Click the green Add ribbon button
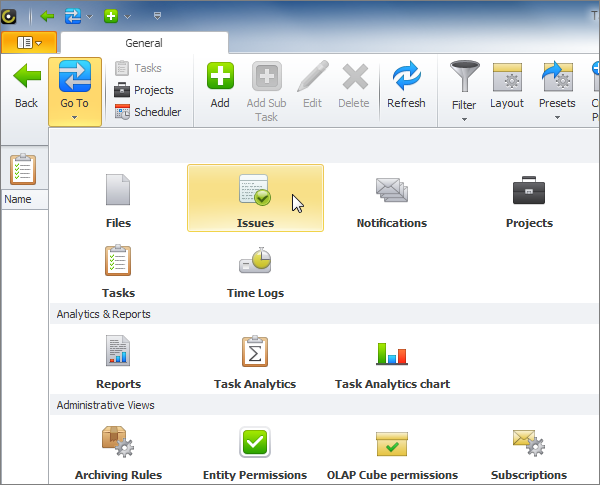The height and width of the screenshot is (485, 600). coord(220,87)
